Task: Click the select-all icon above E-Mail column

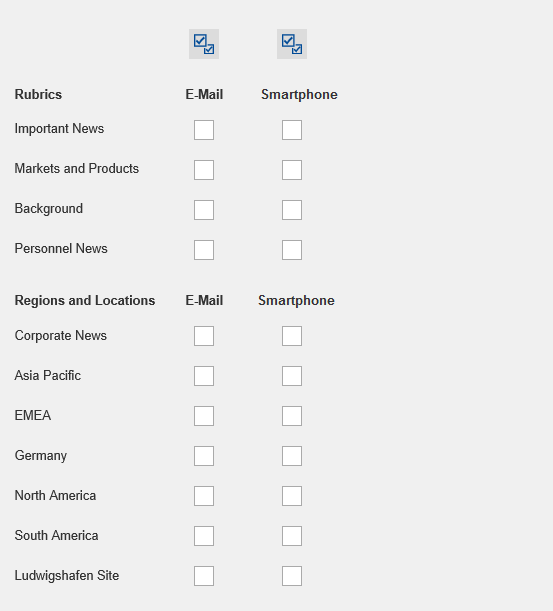Action: [204, 44]
